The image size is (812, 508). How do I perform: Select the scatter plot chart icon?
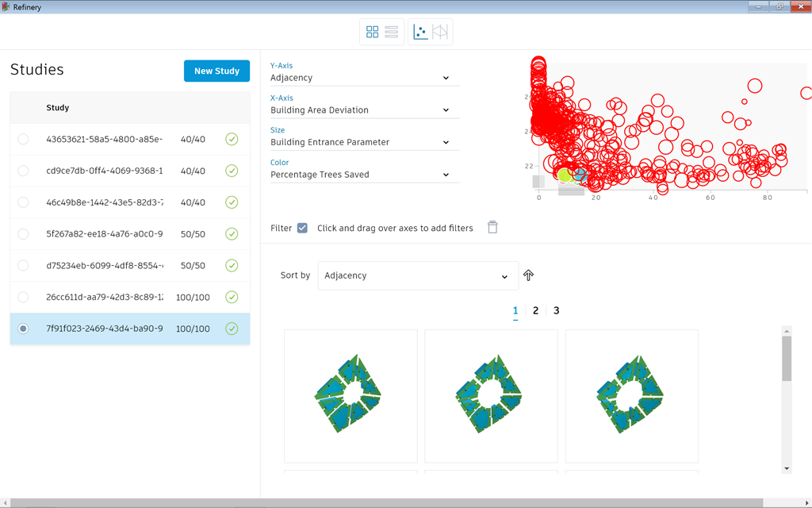click(420, 32)
